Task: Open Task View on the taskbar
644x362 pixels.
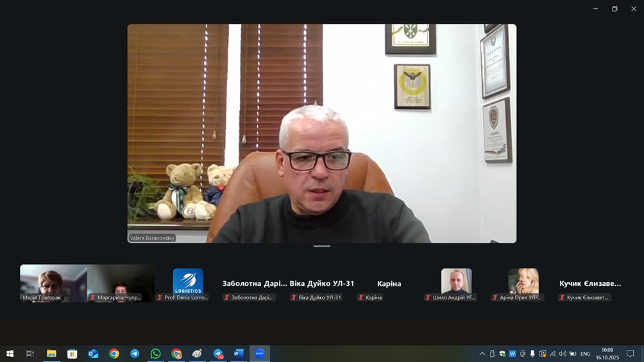Action: 30,354
